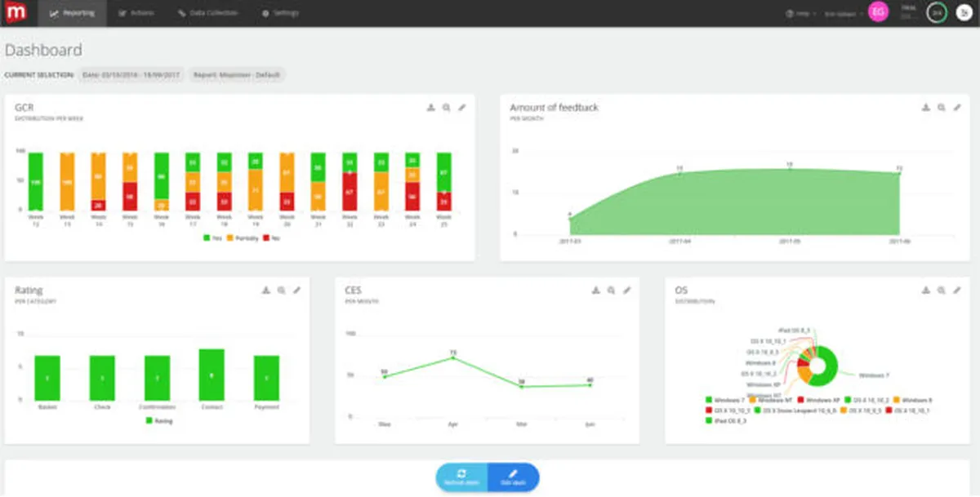Toggle the Rating legend entry

[159, 420]
